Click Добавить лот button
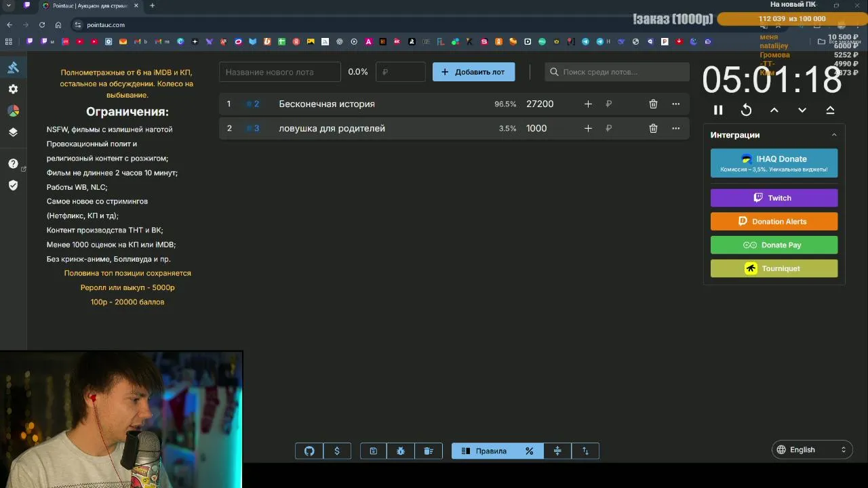This screenshot has height=488, width=868. point(473,72)
